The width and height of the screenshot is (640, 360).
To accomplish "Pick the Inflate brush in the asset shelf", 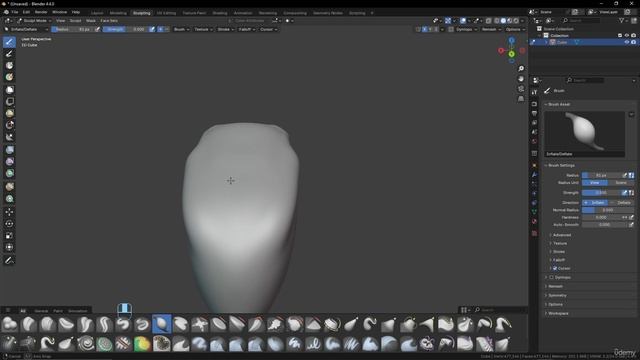I will click(162, 324).
